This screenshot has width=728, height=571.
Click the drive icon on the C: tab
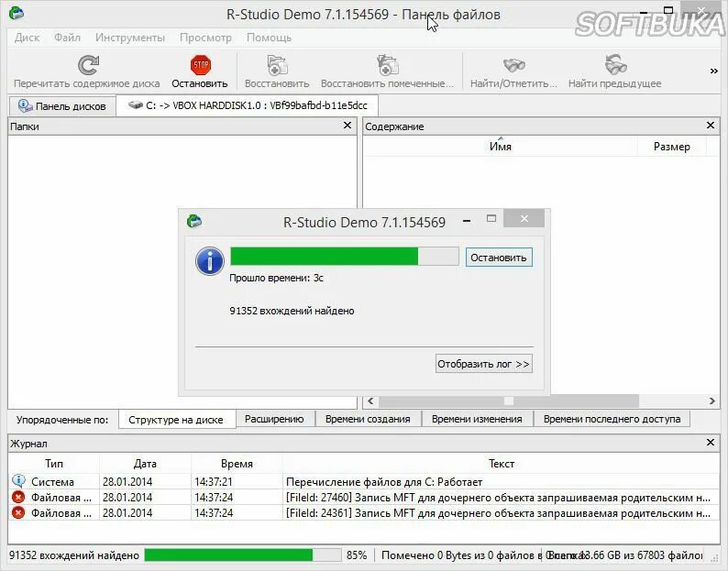pyautogui.click(x=136, y=105)
